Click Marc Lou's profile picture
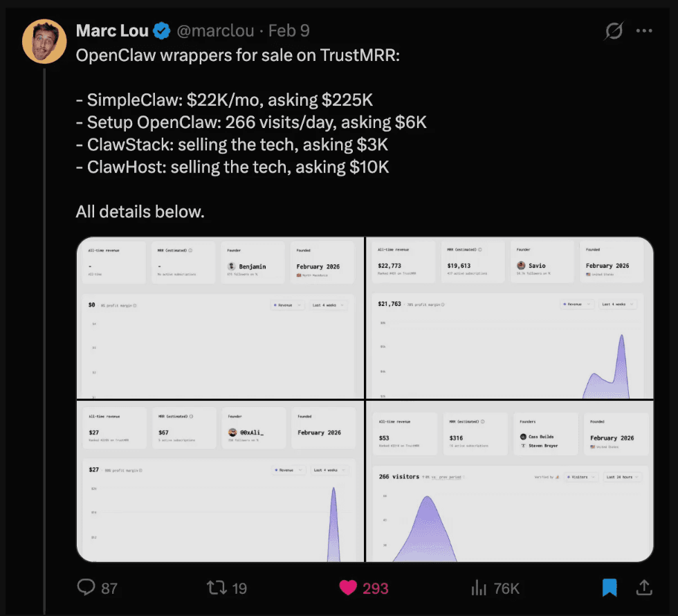Screen dimensions: 678x616 (44, 42)
